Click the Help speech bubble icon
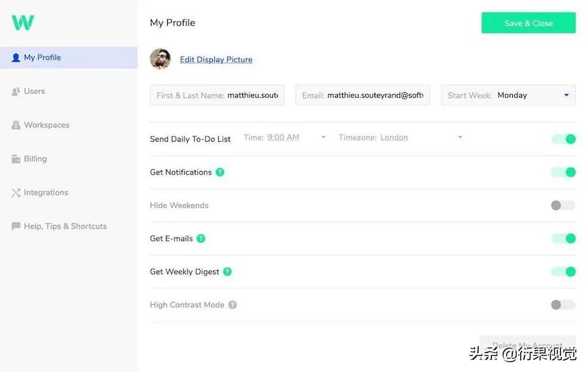Image resolution: width=588 pixels, height=372 pixels. pos(16,226)
